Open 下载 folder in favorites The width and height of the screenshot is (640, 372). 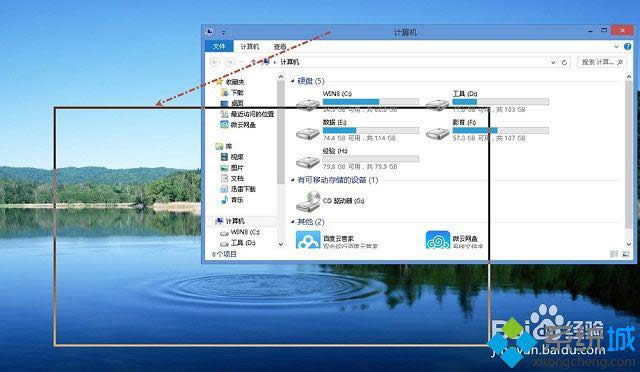coord(232,93)
